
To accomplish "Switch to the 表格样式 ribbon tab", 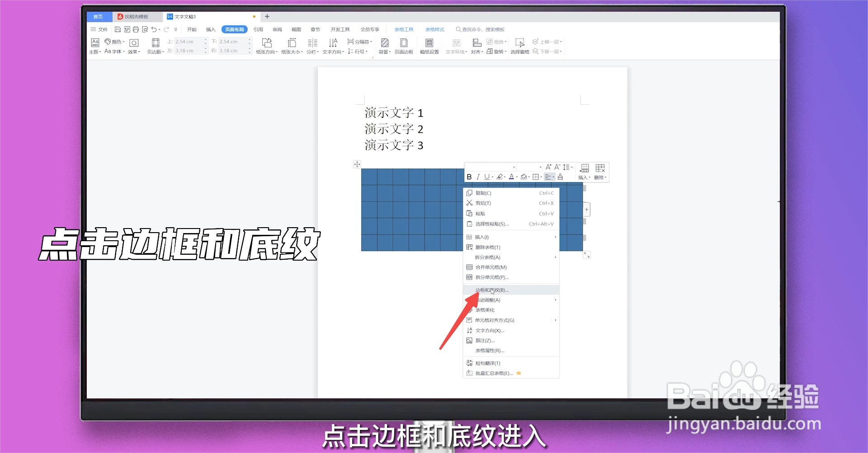I will [x=434, y=29].
